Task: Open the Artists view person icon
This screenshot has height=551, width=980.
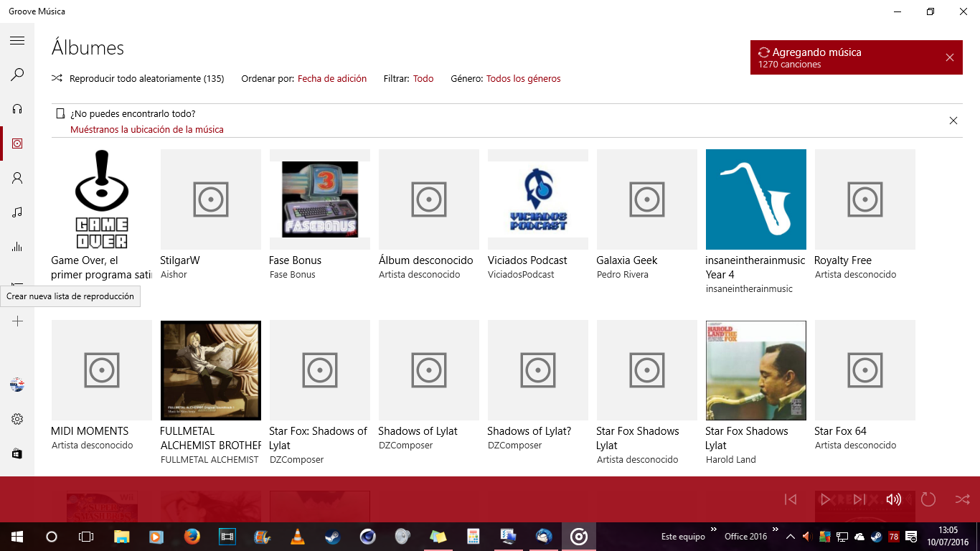Action: [17, 178]
